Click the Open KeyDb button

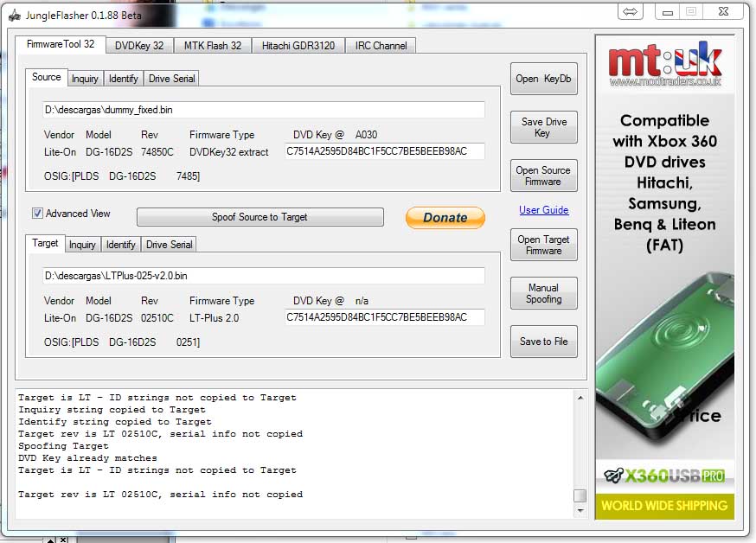point(544,79)
